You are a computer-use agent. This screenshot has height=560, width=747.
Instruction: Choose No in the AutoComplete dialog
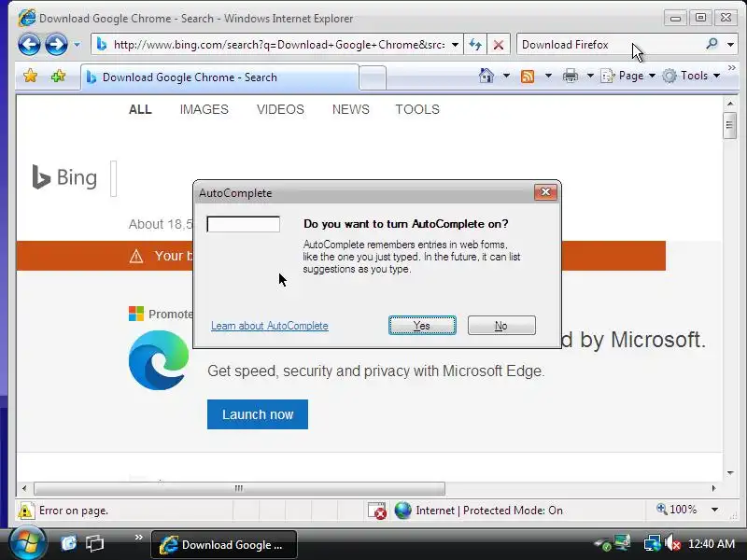(501, 325)
